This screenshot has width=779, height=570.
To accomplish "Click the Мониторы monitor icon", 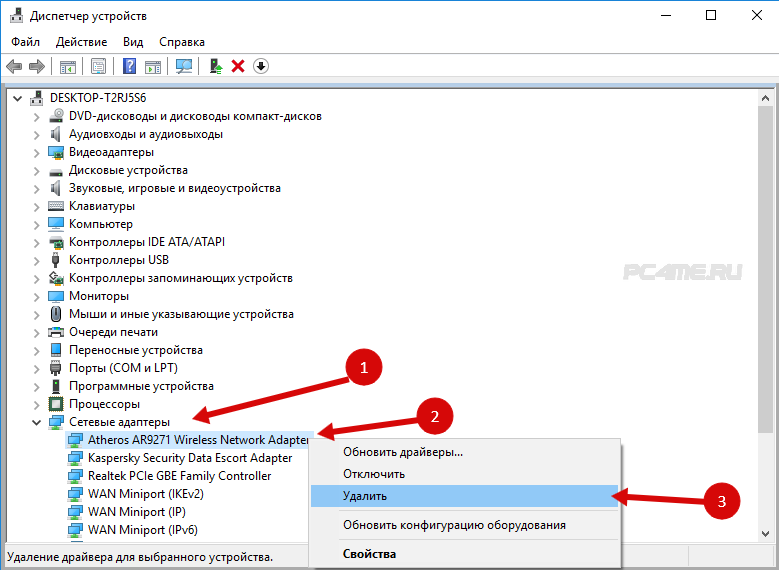I will tap(56, 296).
